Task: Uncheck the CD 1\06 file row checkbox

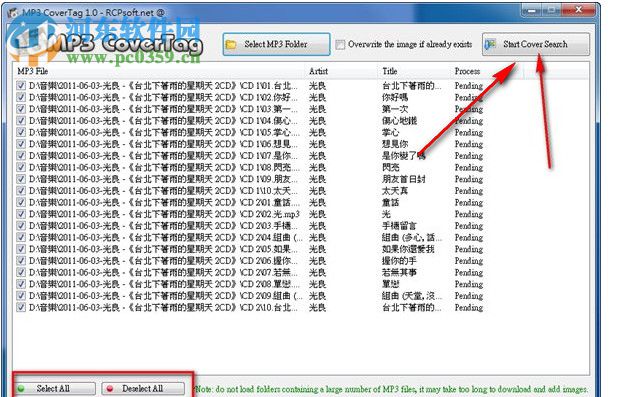Action: [21, 144]
